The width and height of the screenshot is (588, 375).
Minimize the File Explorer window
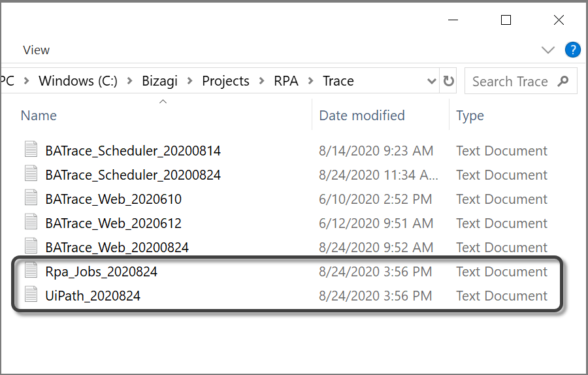[x=453, y=20]
